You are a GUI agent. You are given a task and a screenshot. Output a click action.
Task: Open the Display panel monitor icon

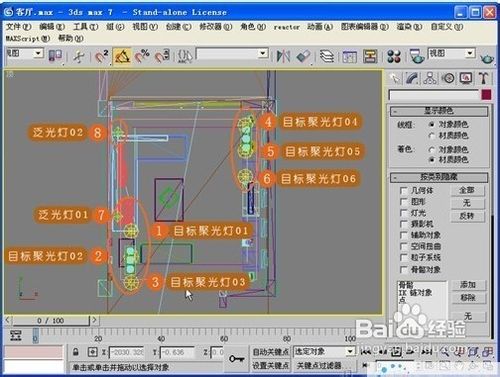coord(466,79)
